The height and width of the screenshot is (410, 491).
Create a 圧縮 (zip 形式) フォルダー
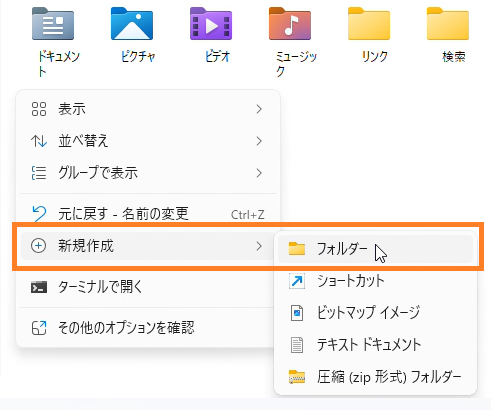coord(375,377)
